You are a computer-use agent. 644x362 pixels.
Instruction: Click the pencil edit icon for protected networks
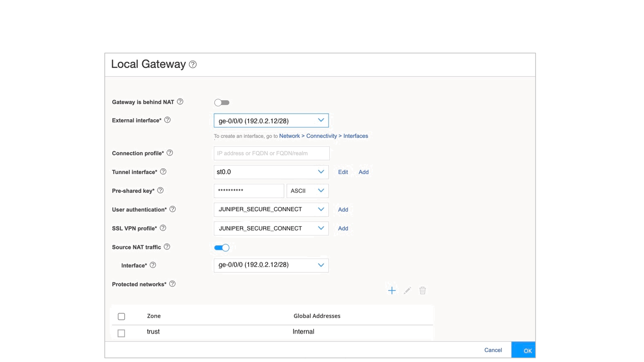407,291
